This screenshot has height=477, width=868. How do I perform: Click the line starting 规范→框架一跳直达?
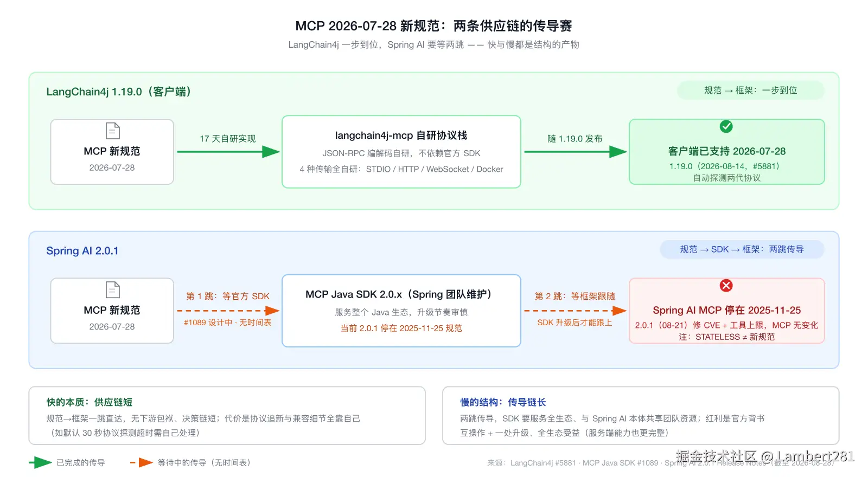point(203,418)
